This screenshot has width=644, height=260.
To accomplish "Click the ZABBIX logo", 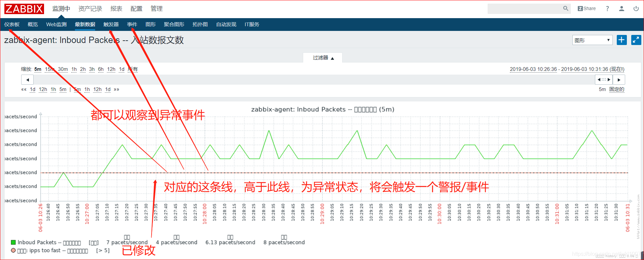I will pyautogui.click(x=24, y=9).
